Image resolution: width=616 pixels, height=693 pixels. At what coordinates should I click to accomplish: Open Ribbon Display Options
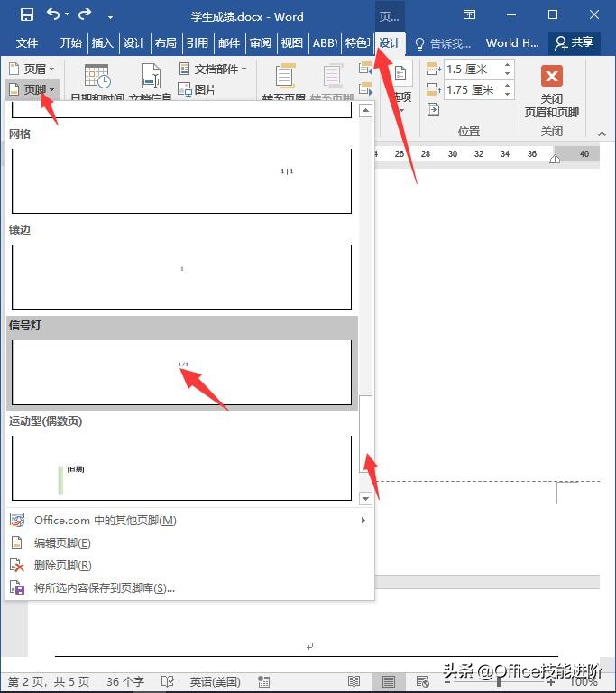pyautogui.click(x=469, y=14)
